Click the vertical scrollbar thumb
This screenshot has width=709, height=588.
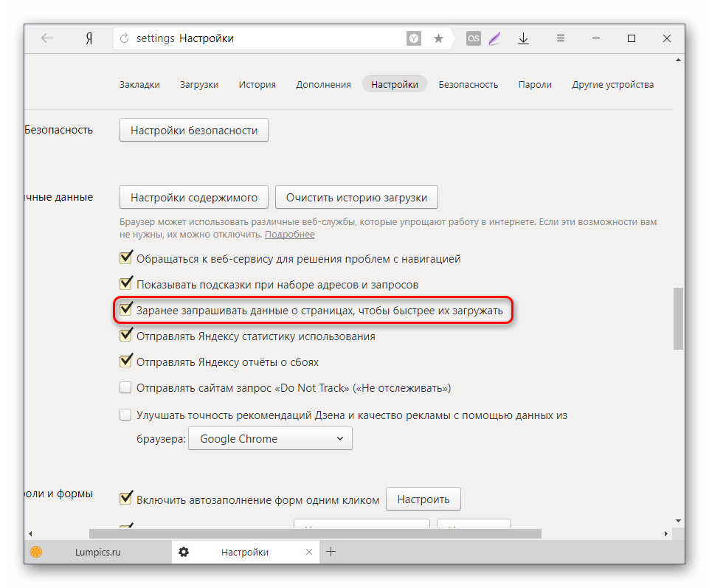[678, 319]
